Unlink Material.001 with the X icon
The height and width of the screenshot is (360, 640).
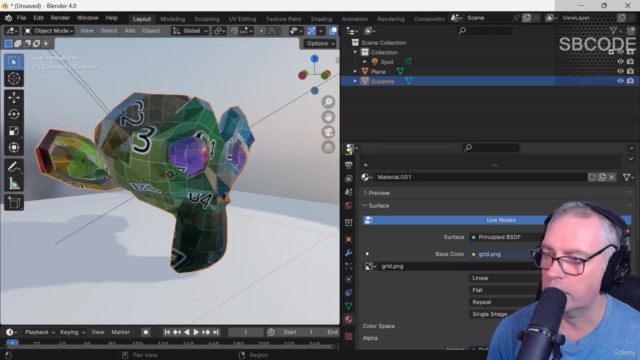coord(611,177)
